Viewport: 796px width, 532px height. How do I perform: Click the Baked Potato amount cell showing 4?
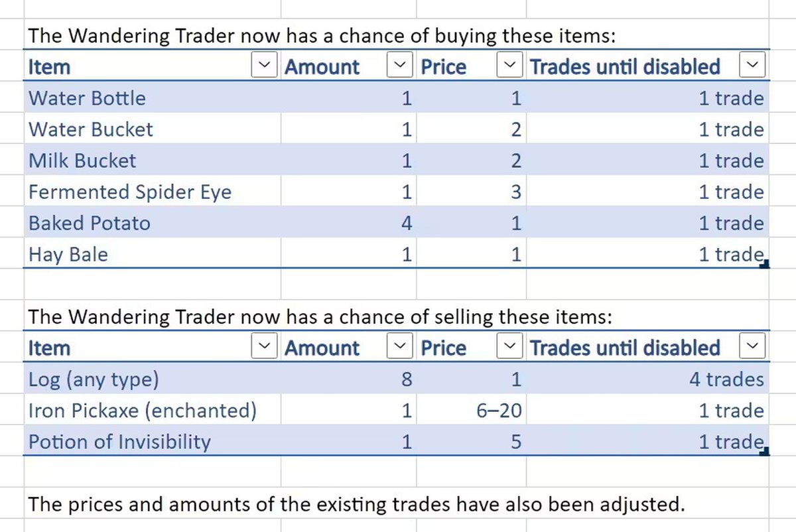pyautogui.click(x=407, y=224)
